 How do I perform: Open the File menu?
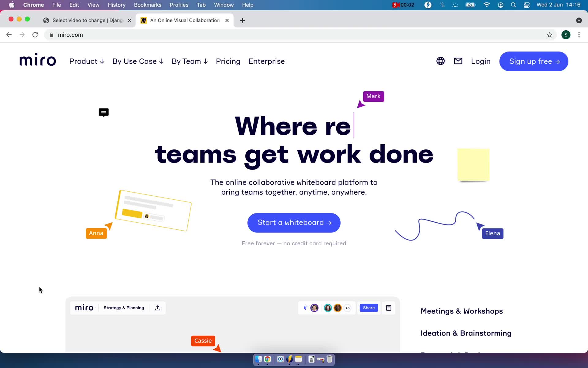(56, 5)
